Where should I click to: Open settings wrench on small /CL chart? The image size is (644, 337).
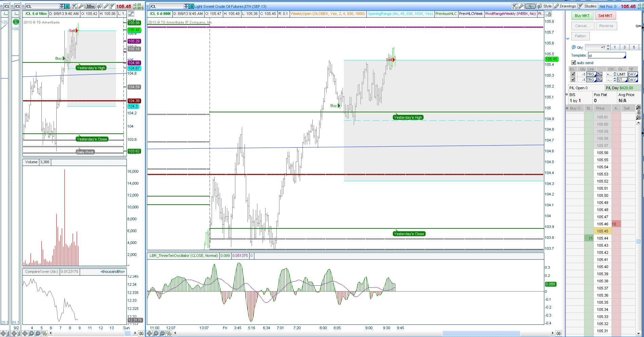pyautogui.click(x=81, y=6)
